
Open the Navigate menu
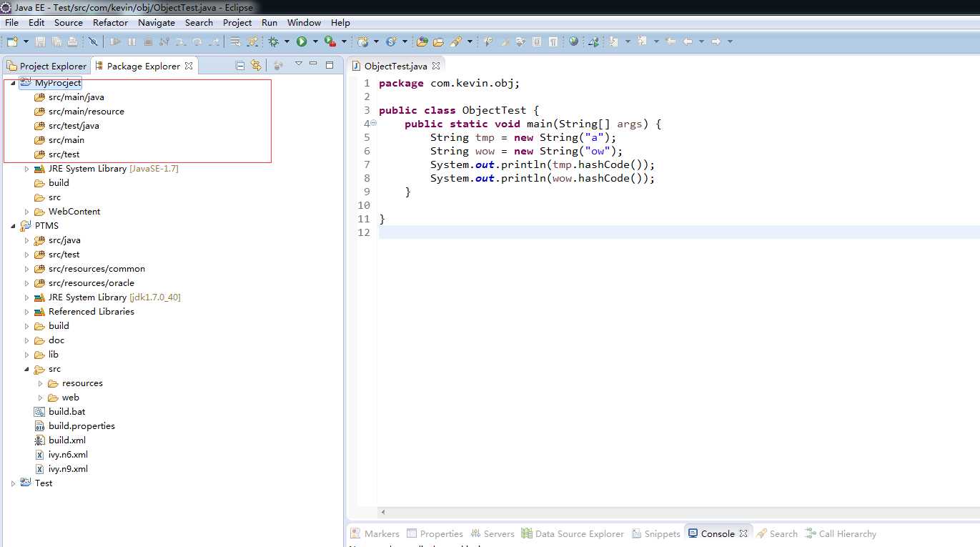[157, 22]
